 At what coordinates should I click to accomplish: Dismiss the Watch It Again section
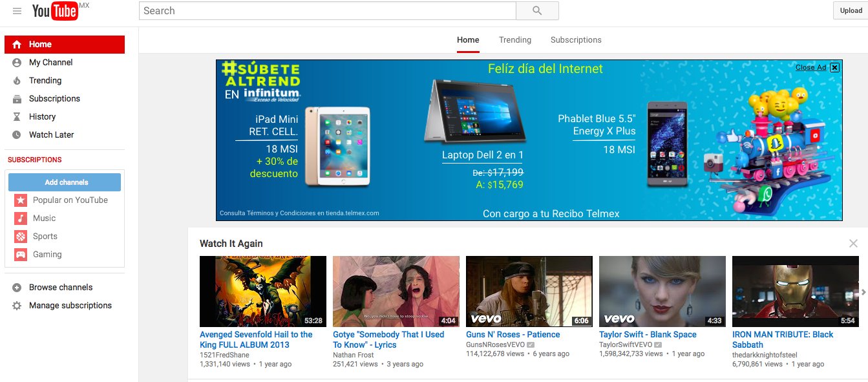coord(853,243)
